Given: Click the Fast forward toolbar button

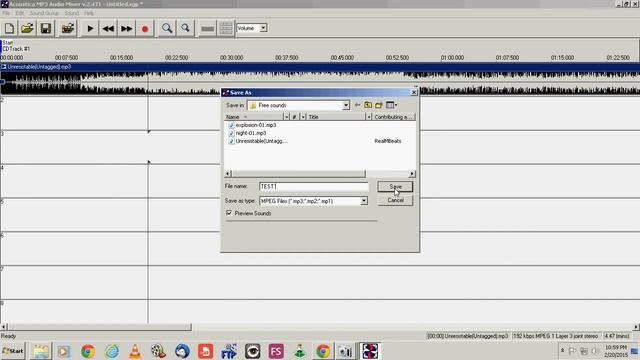Looking at the screenshot, I should tap(127, 28).
